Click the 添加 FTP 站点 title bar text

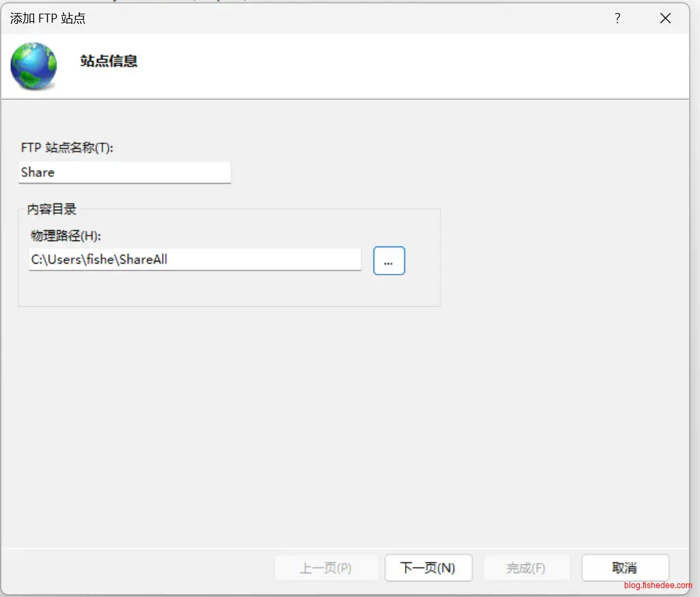(48, 18)
